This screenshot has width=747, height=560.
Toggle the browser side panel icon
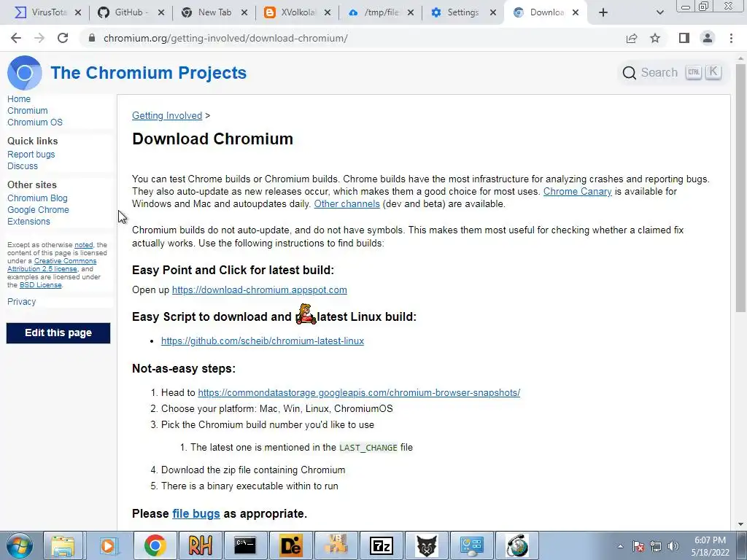pos(684,38)
